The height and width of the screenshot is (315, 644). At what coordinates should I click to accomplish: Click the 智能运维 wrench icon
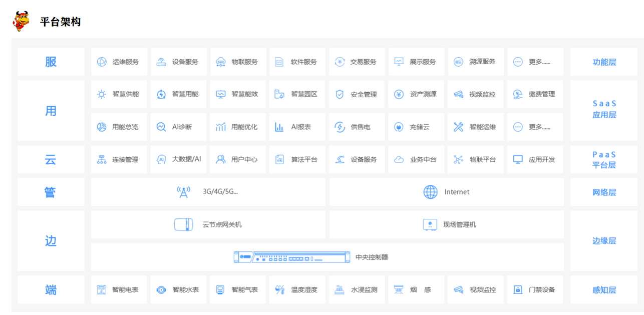[x=458, y=127]
